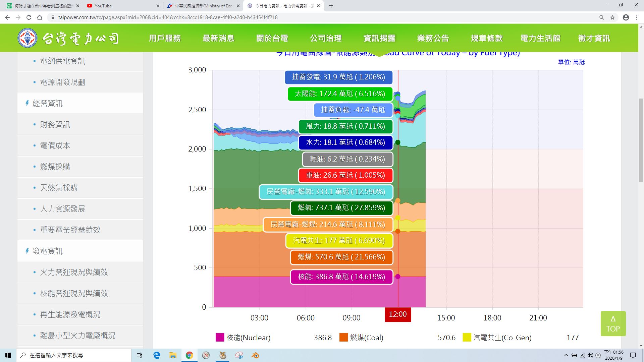Open the browser home page
This screenshot has width=644, height=362.
(x=40, y=17)
